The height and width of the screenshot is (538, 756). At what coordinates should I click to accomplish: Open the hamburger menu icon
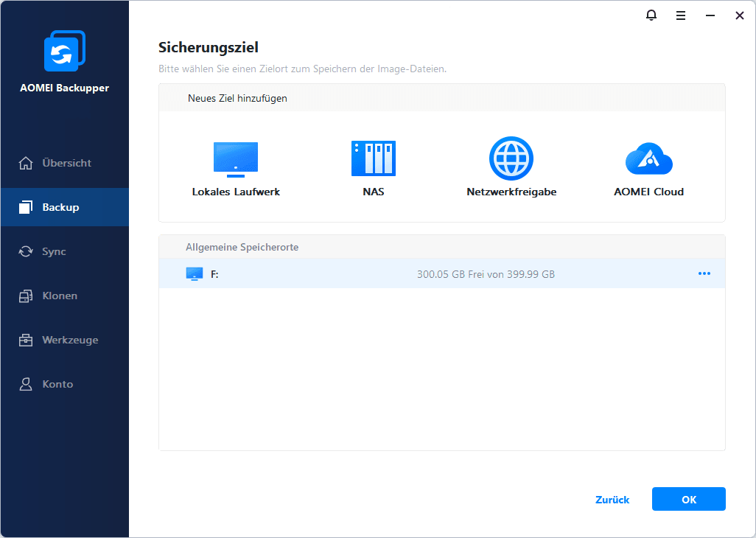681,16
